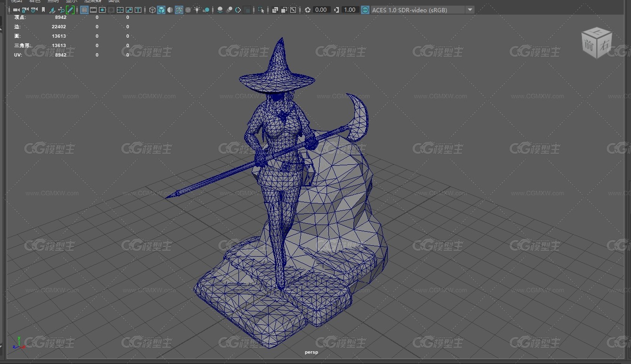Toggle the X-Ray Joints icon
The width and height of the screenshot is (631, 364).
[x=293, y=9]
